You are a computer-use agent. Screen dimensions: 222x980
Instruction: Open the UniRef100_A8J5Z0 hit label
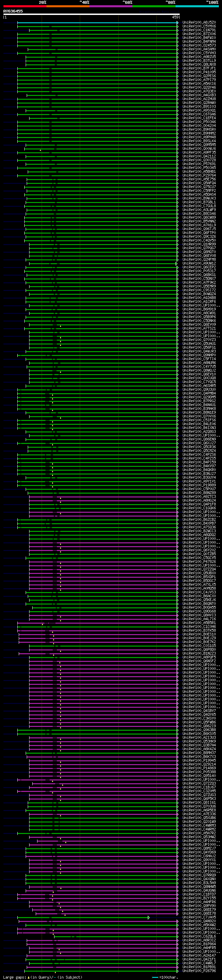pos(199,23)
